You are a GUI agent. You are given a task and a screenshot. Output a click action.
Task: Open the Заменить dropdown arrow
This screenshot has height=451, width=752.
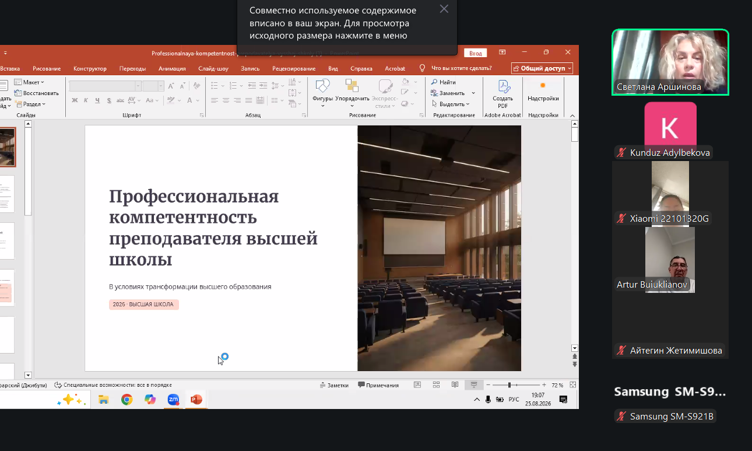click(x=473, y=93)
